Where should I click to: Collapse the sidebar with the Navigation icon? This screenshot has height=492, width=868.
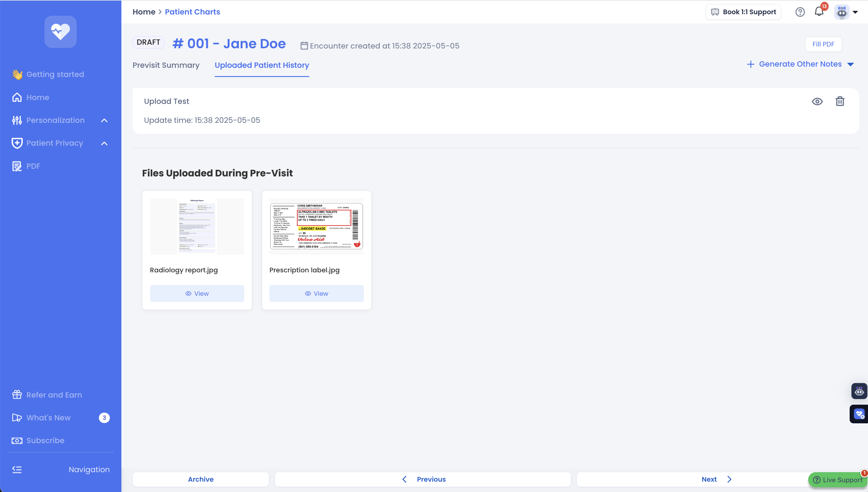click(x=17, y=470)
